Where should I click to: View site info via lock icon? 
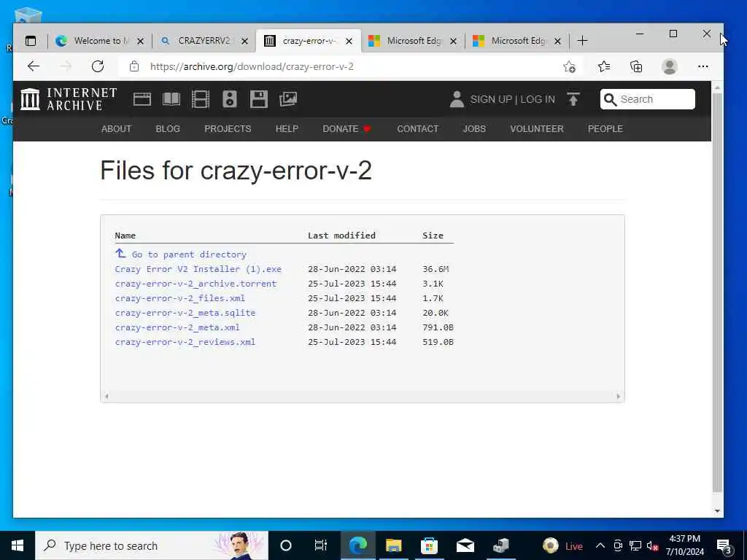click(x=134, y=66)
